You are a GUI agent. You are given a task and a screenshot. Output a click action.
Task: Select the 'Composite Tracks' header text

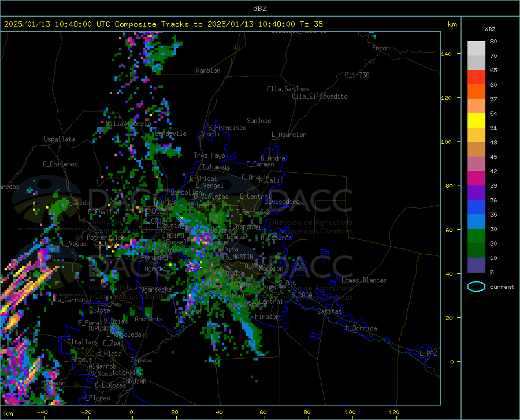pos(152,24)
